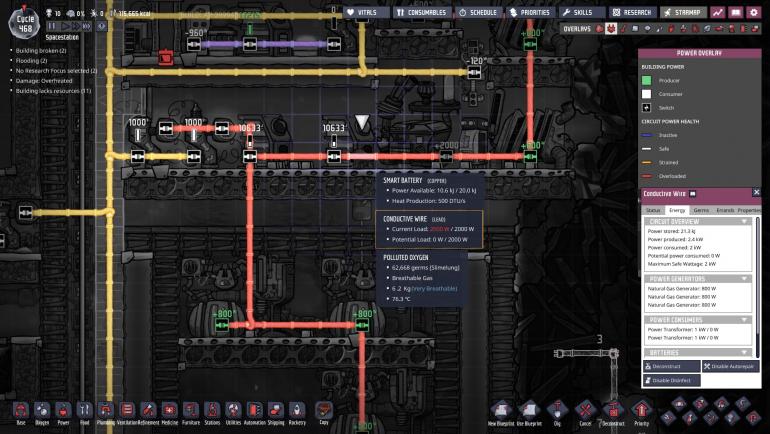Screen dimensions: 770x434
Task: Toggle the Liquid Plumbing overlay
Action: point(660,28)
